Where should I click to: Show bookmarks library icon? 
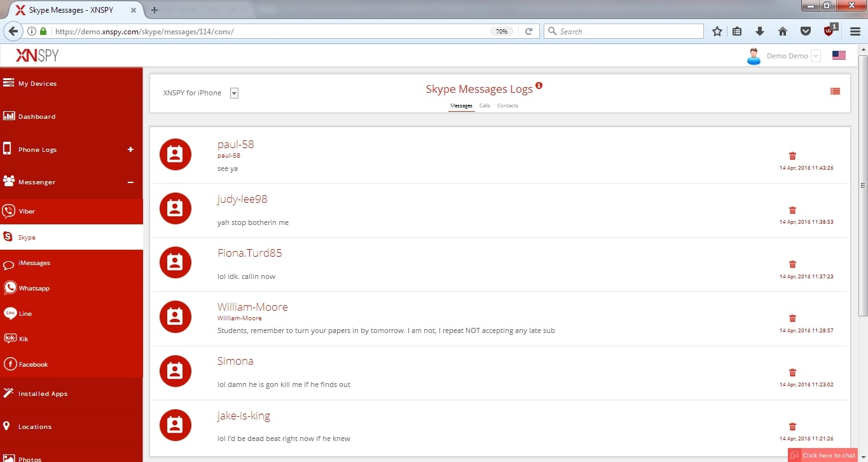tap(737, 31)
